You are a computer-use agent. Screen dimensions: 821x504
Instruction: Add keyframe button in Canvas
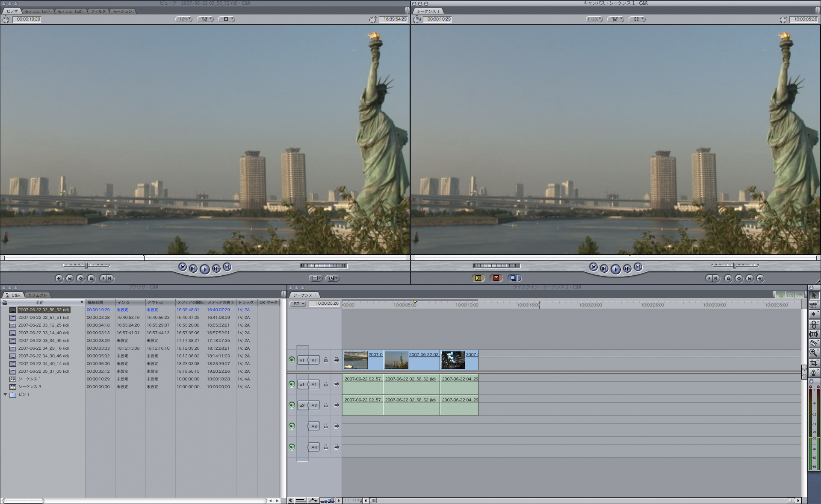point(739,278)
